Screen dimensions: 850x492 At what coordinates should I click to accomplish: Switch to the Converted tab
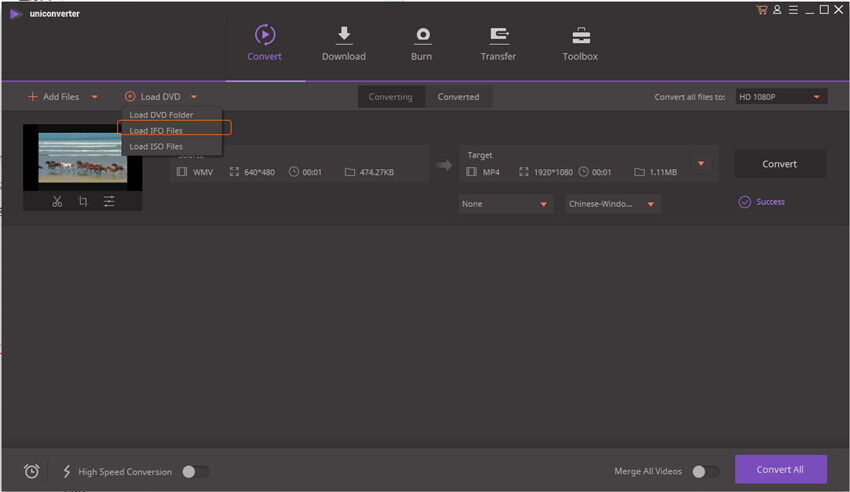click(x=458, y=97)
